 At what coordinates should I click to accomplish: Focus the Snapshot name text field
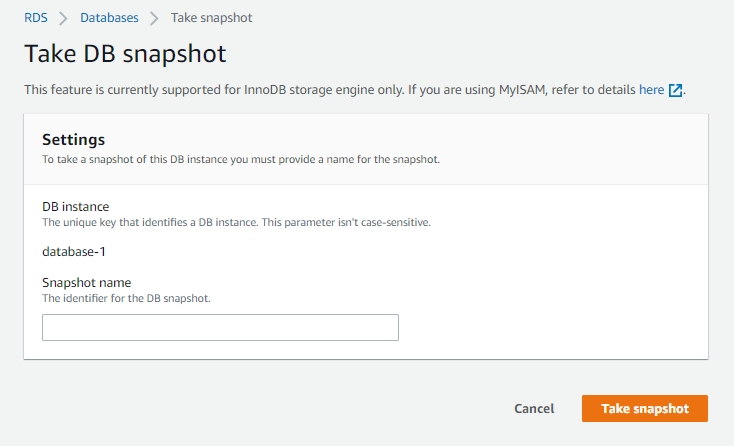click(x=220, y=327)
